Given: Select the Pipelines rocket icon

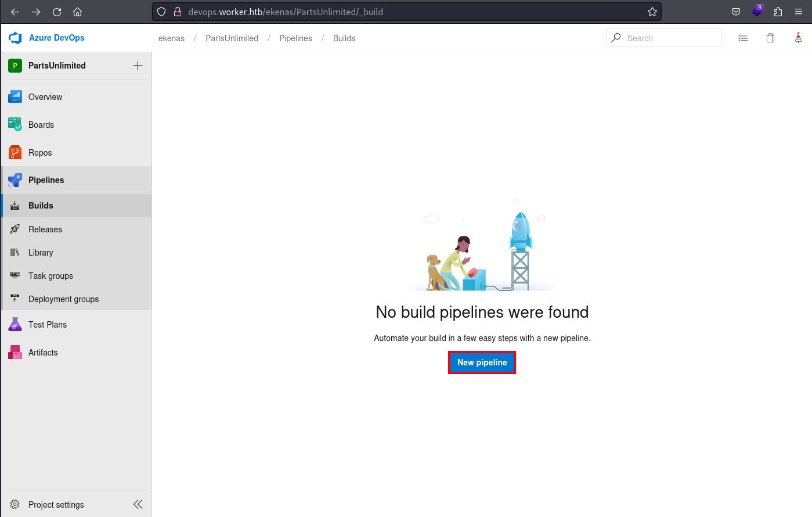Looking at the screenshot, I should [x=15, y=180].
